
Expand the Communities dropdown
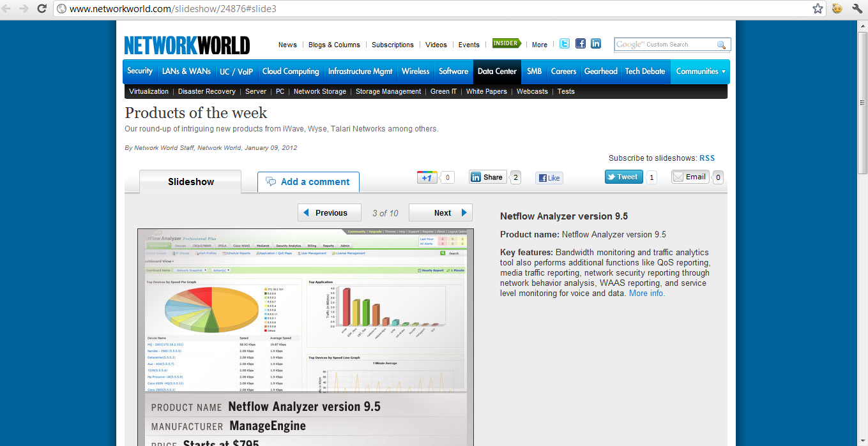pyautogui.click(x=700, y=71)
